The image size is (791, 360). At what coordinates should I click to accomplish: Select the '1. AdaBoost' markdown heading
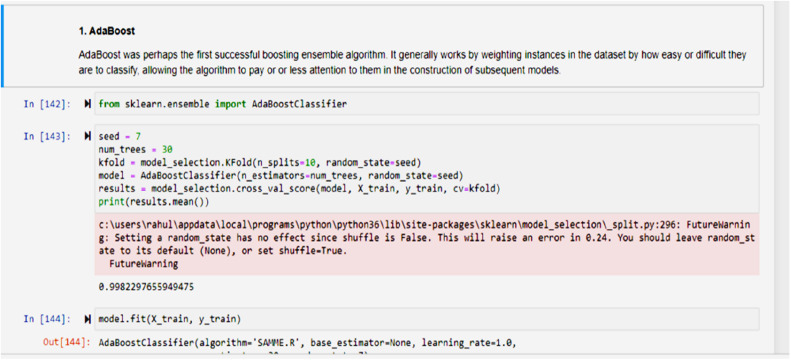pyautogui.click(x=106, y=31)
